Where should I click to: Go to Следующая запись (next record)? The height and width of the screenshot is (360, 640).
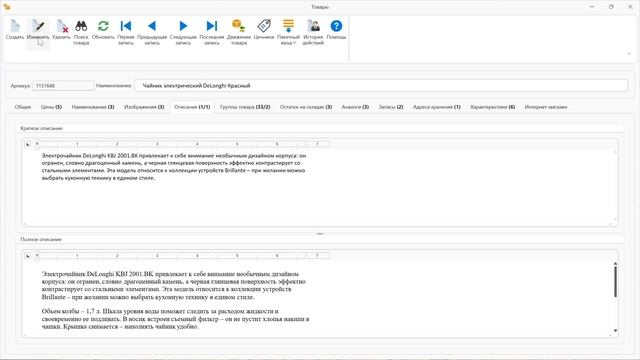(x=183, y=26)
